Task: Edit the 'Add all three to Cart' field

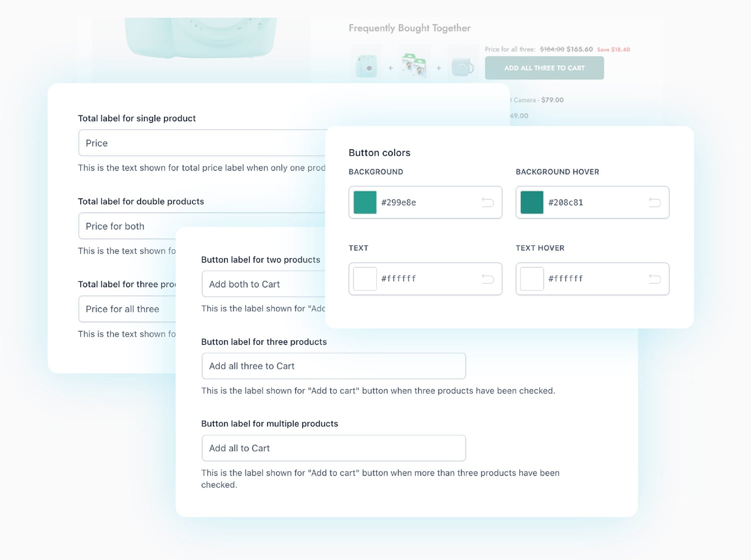Action: pos(333,366)
